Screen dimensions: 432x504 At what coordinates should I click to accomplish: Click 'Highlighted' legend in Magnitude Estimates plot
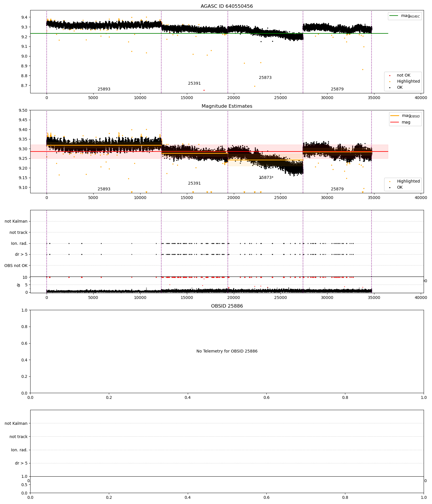tap(405, 181)
